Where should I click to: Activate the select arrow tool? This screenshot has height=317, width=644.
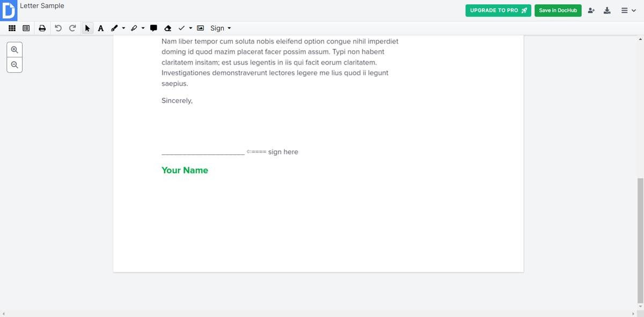87,28
